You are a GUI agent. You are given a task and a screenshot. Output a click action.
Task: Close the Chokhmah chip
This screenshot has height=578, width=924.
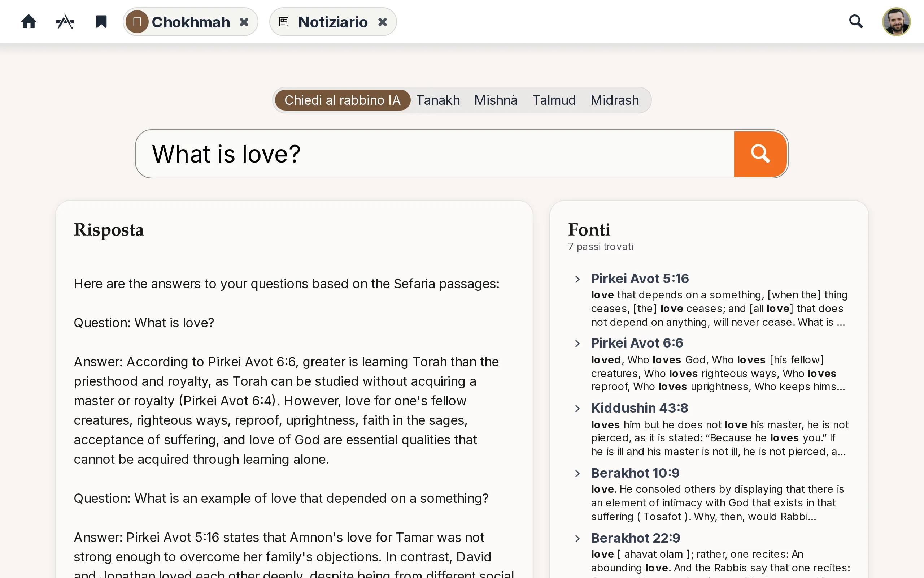[244, 22]
